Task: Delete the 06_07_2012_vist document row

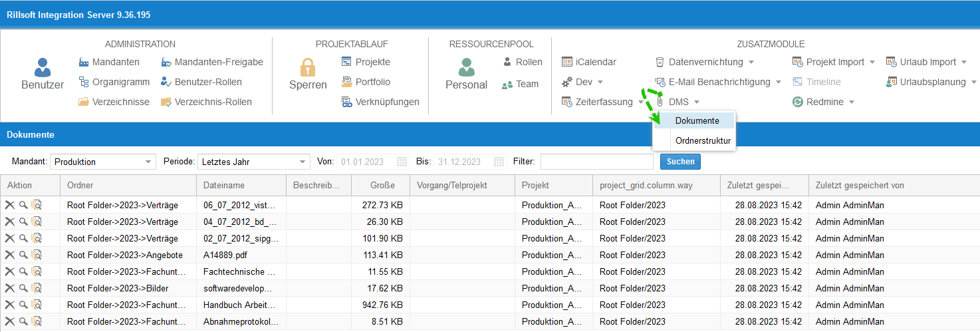Action: [10, 205]
